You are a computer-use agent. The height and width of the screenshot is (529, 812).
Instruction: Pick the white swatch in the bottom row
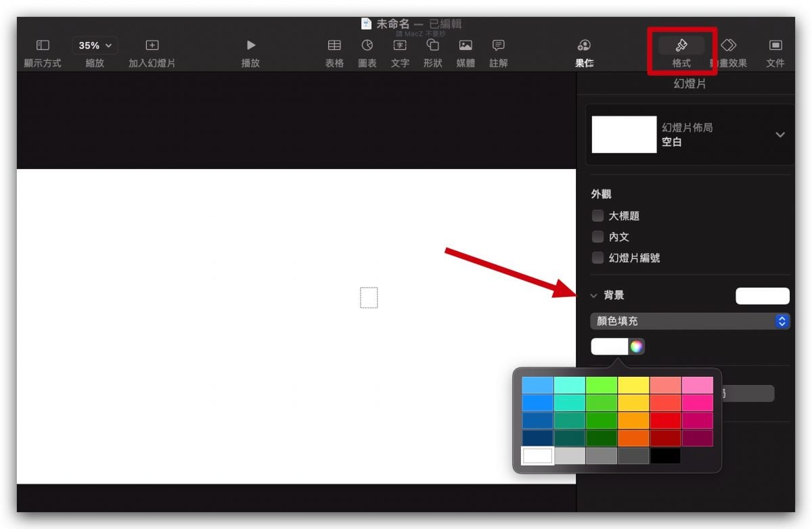[x=537, y=455]
